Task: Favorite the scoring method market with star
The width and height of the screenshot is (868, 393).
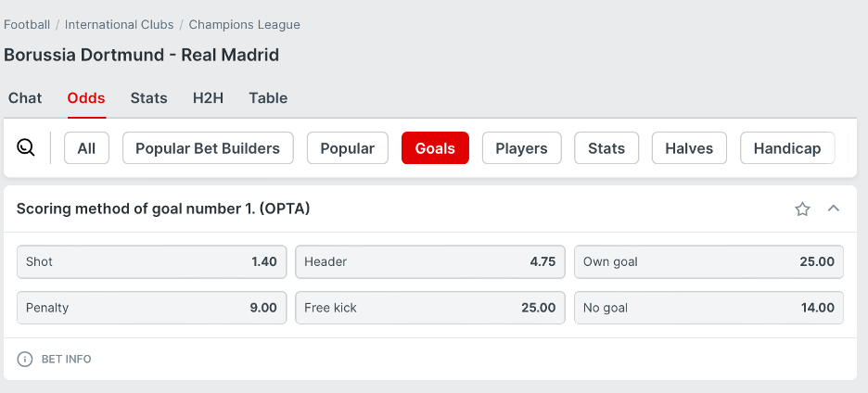Action: click(x=802, y=209)
